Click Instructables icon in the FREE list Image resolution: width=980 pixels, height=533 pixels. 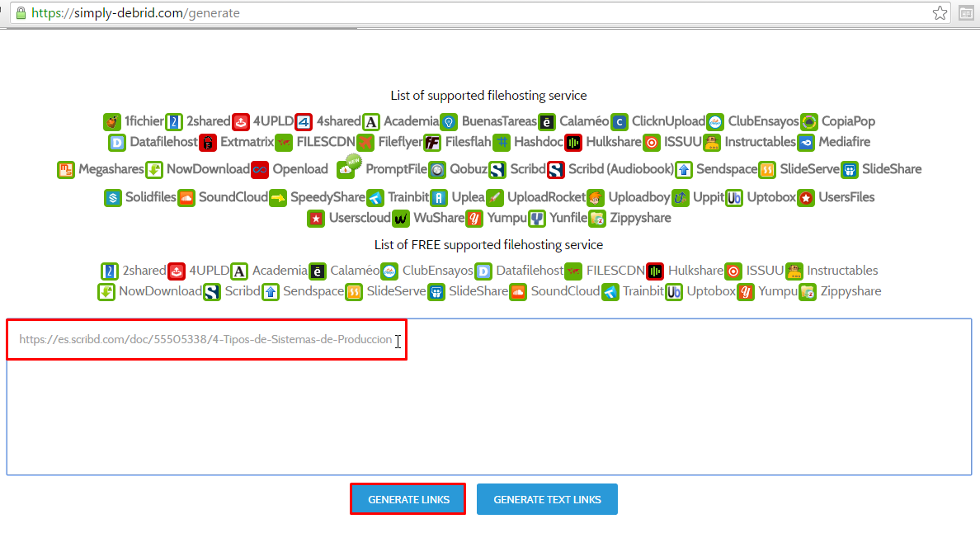point(794,271)
